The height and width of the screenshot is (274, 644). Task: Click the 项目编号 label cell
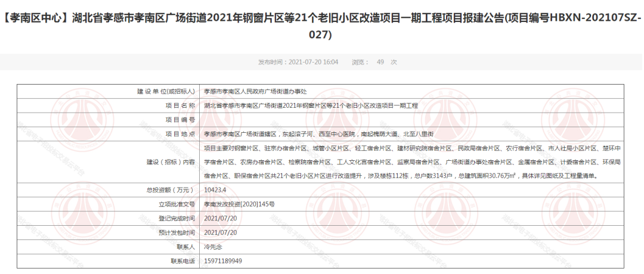click(x=179, y=120)
